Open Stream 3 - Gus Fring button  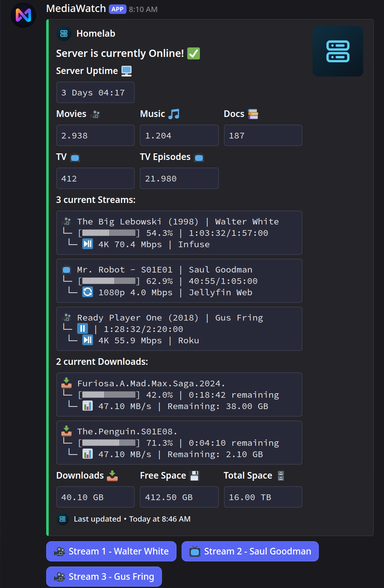click(104, 577)
